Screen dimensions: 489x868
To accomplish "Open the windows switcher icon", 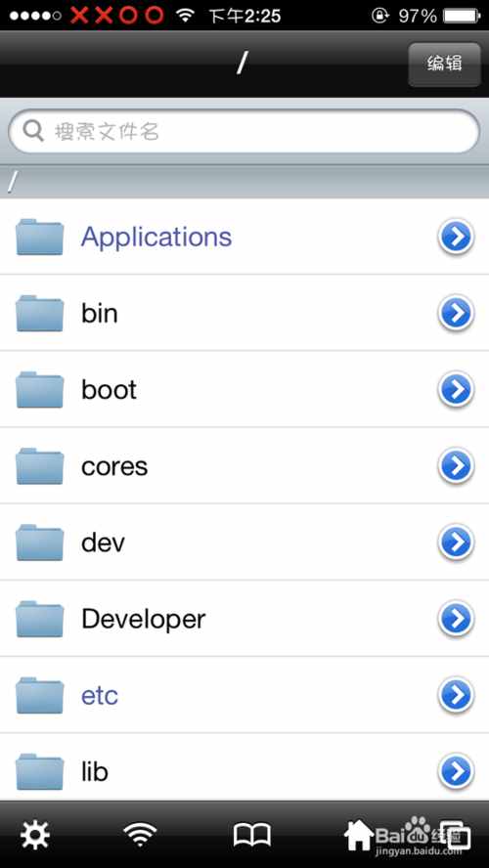I will [x=455, y=835].
